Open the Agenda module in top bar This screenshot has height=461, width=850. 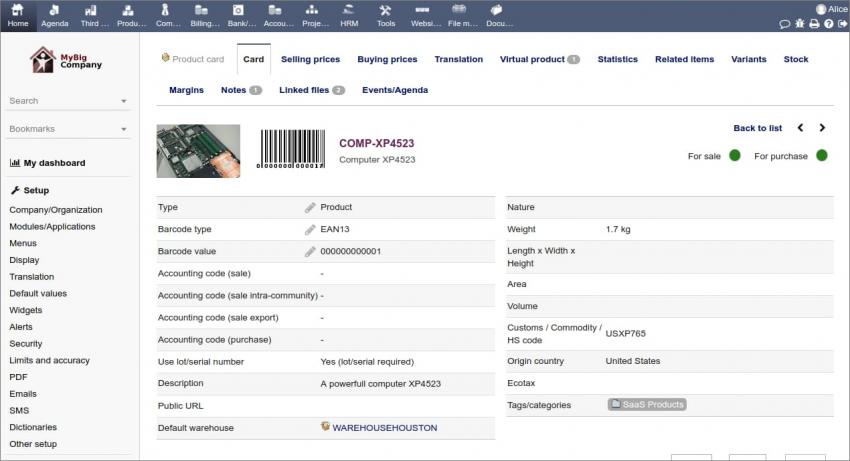coord(55,15)
